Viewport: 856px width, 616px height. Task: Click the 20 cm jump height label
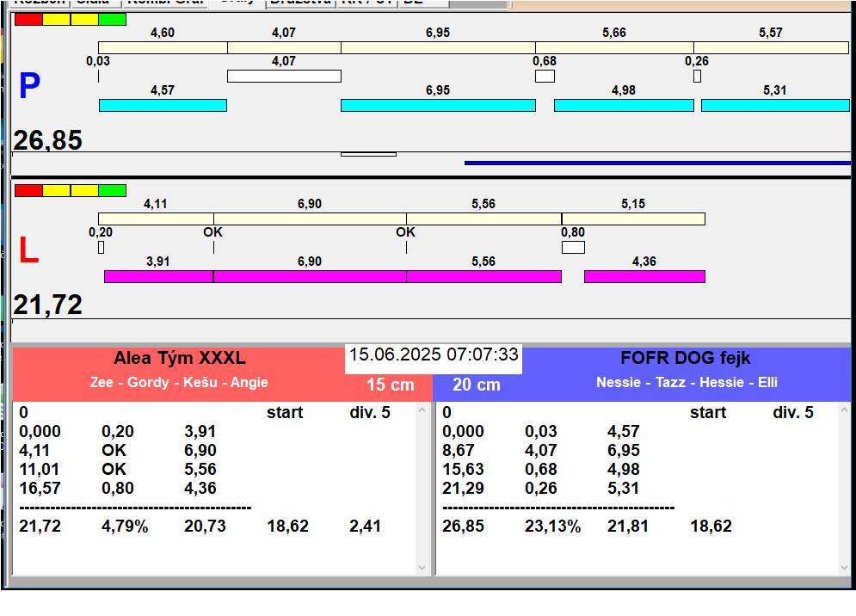point(477,385)
